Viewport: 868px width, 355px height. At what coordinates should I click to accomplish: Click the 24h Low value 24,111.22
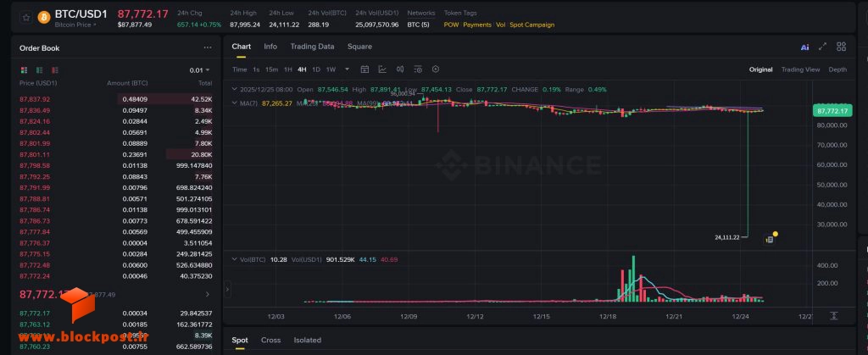coord(284,25)
